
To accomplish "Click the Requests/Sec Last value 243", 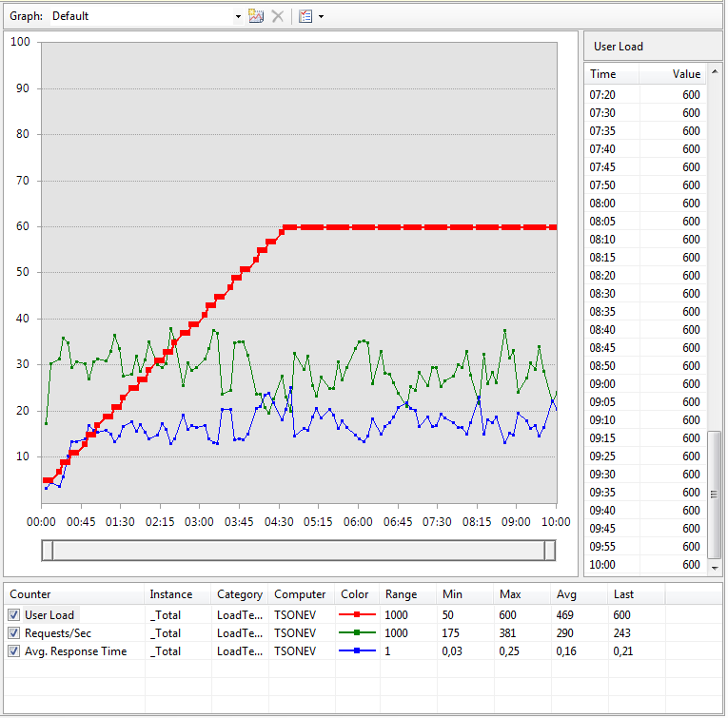I will (x=621, y=633).
